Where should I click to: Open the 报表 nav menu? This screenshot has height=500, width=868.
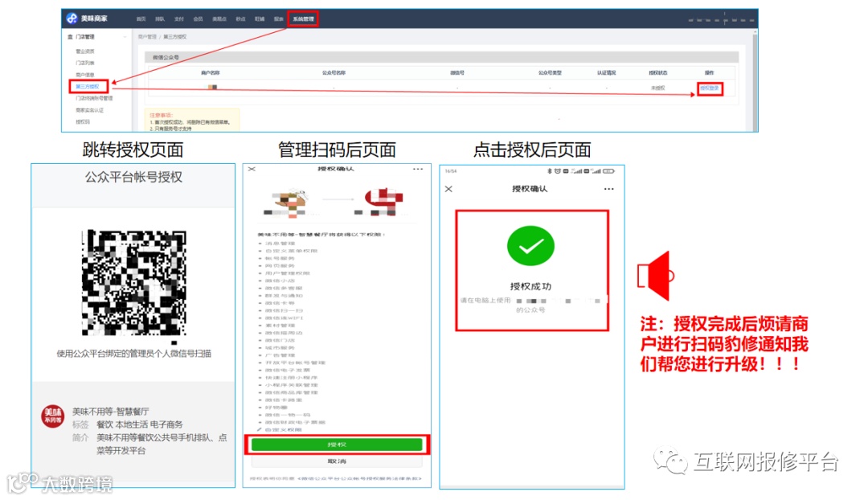pyautogui.click(x=278, y=18)
